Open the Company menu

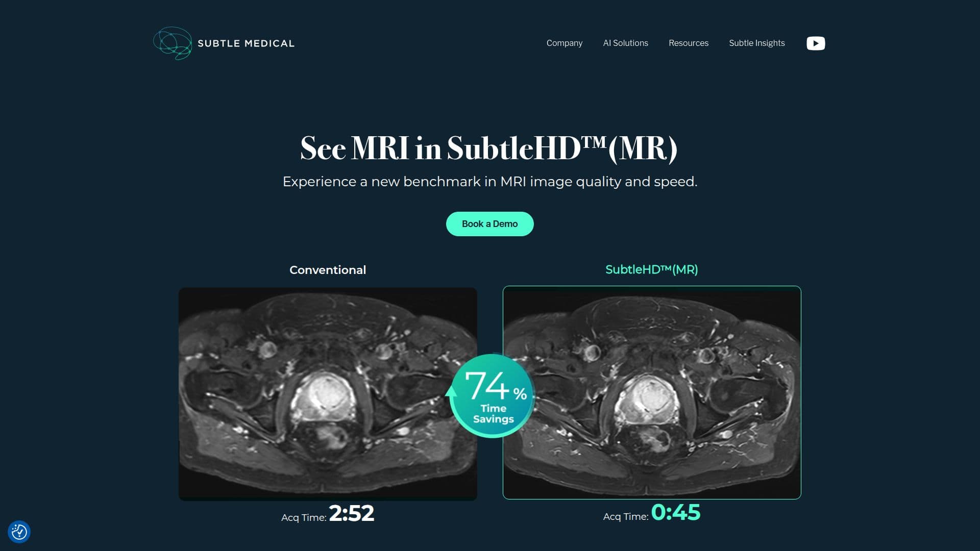pyautogui.click(x=564, y=43)
